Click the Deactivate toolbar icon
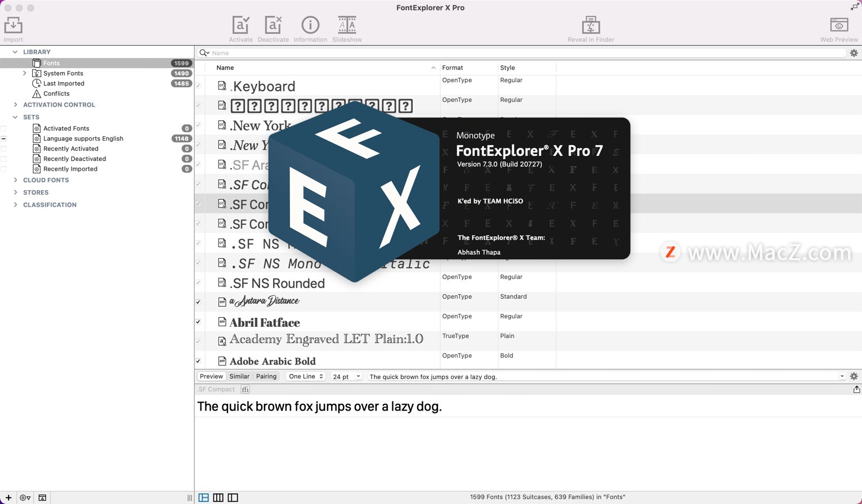862x504 pixels. pos(273,25)
